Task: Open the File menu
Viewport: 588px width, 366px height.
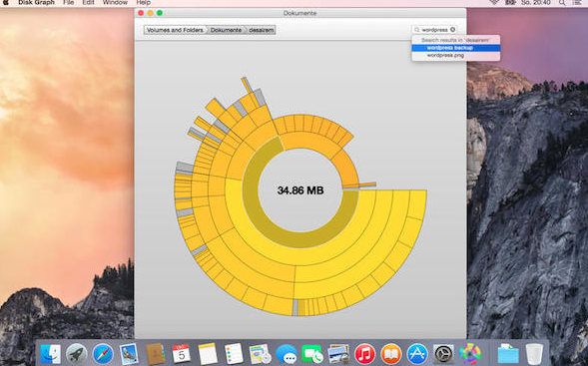Action: (x=68, y=2)
